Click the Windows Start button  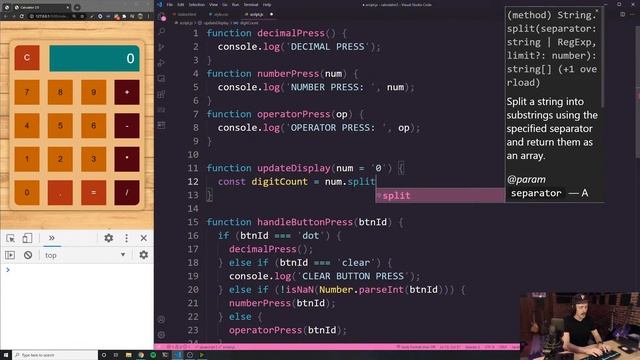pyautogui.click(x=6, y=355)
